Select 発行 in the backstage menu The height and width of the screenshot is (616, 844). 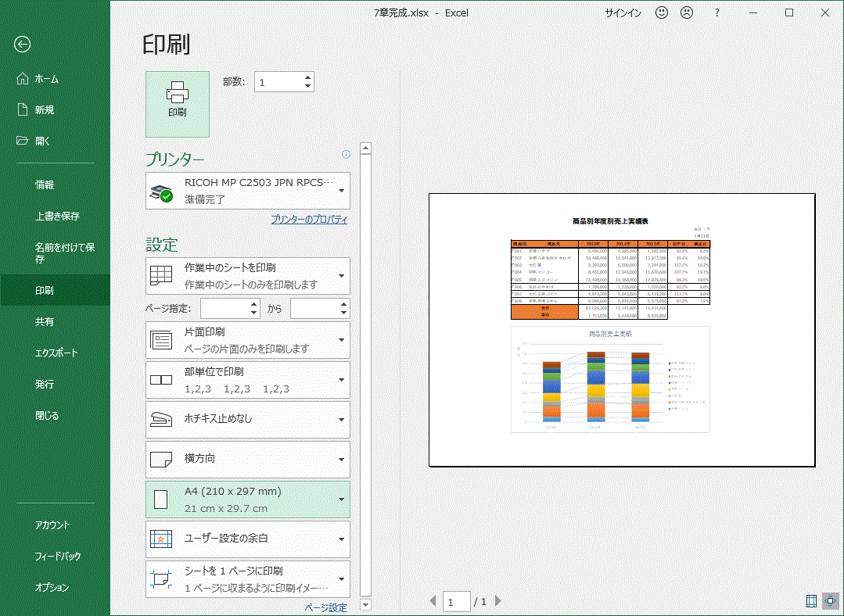(55, 384)
